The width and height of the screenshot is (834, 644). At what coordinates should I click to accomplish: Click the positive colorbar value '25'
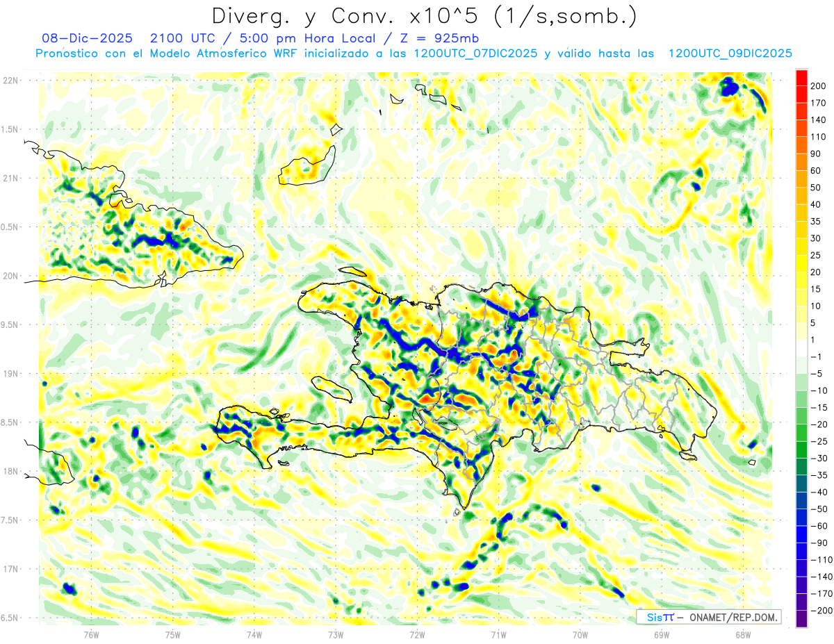(816, 255)
